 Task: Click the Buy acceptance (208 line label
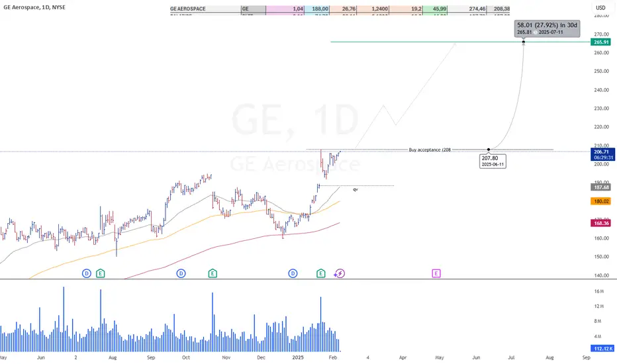[x=430, y=150]
